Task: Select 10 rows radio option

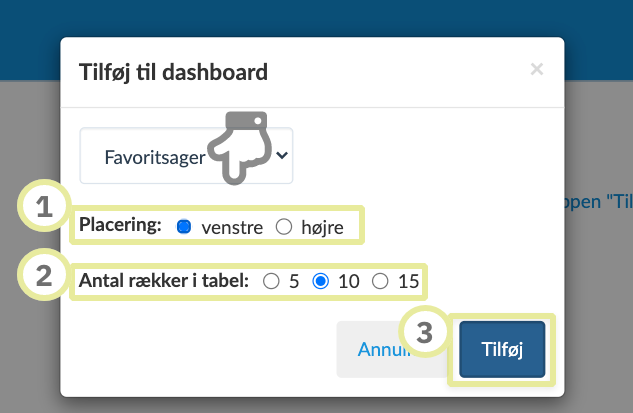Action: [321, 282]
